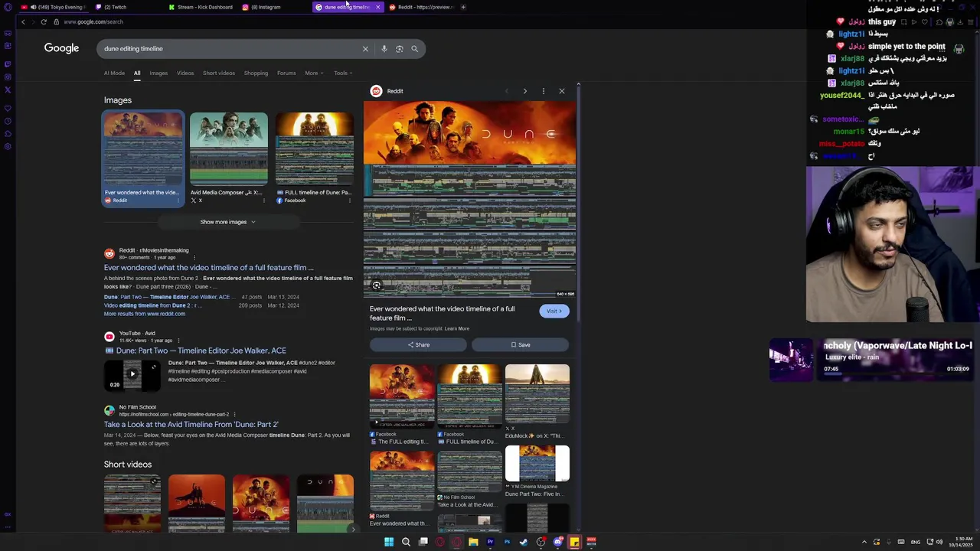Screen dimensions: 980x551
Task: Click the Share button
Action: tap(418, 345)
